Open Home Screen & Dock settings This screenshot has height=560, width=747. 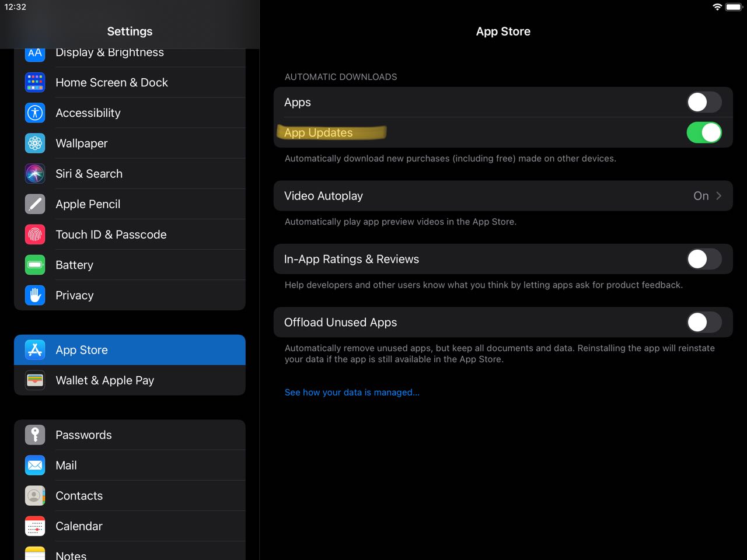(130, 82)
